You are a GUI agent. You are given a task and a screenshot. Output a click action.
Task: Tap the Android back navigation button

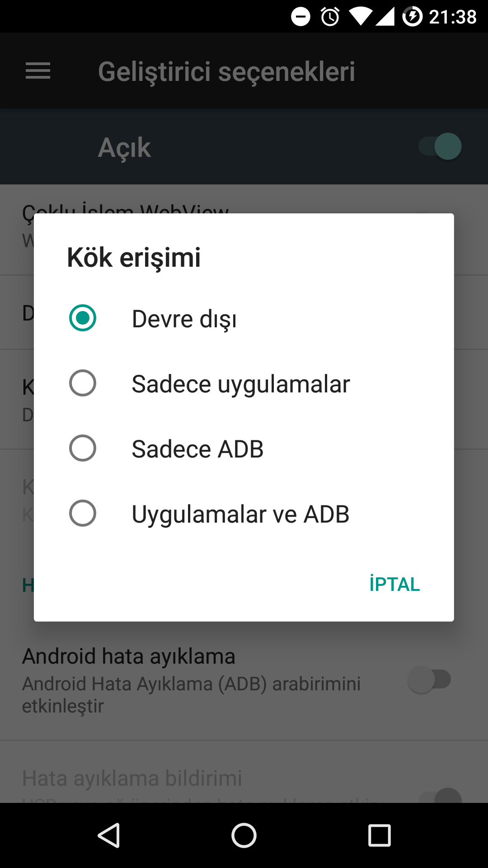(109, 835)
